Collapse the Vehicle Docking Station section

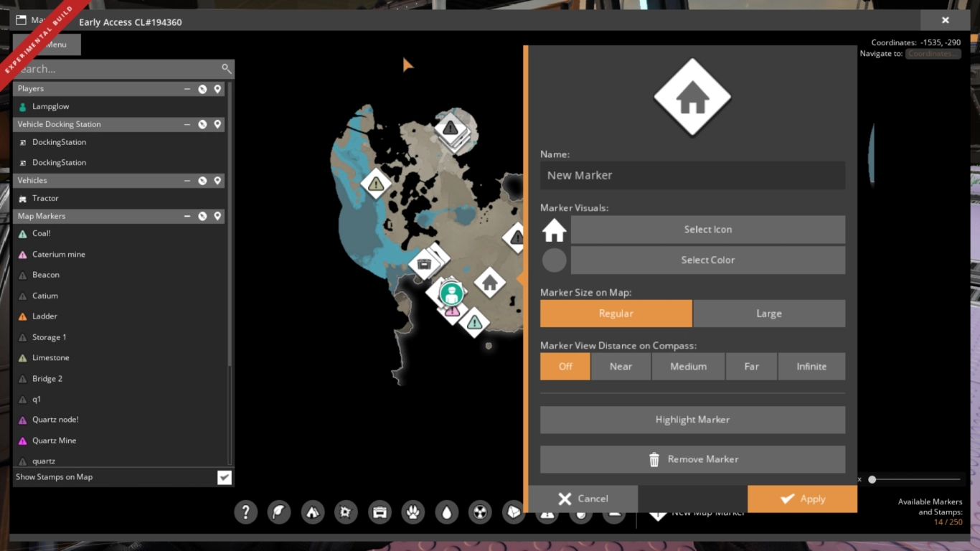coord(187,123)
